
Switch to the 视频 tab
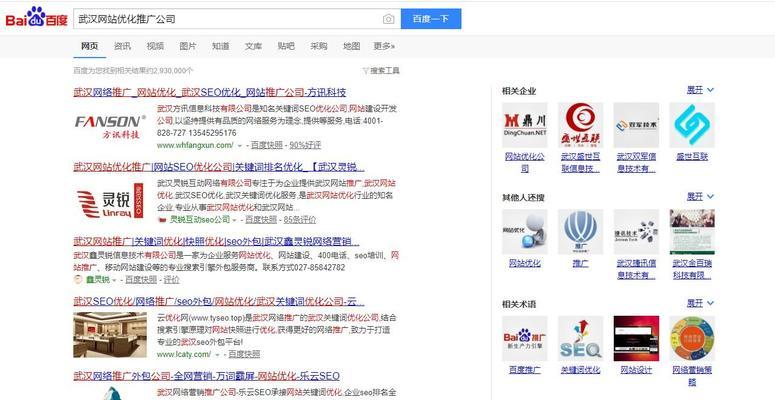155,46
